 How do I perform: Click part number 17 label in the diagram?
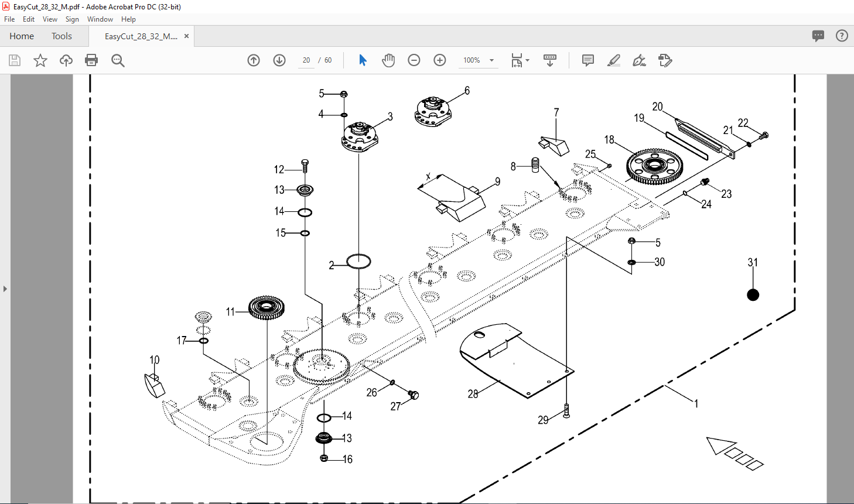pos(182,341)
